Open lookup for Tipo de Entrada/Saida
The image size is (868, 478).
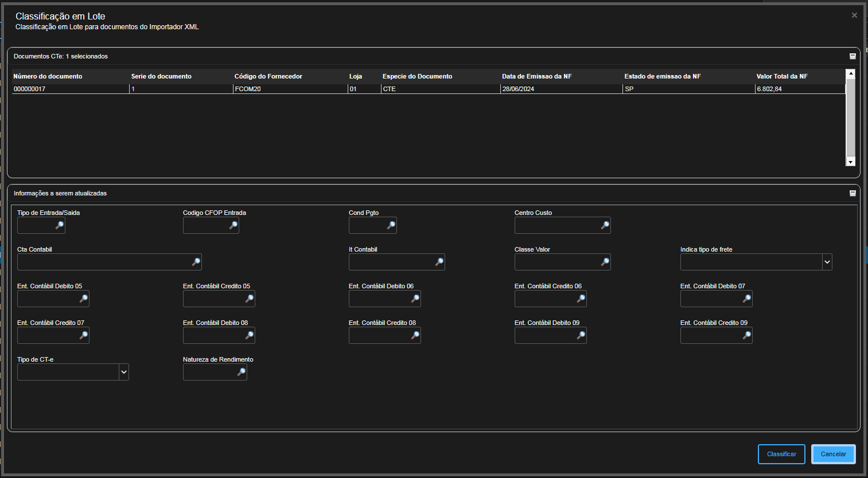tap(59, 225)
